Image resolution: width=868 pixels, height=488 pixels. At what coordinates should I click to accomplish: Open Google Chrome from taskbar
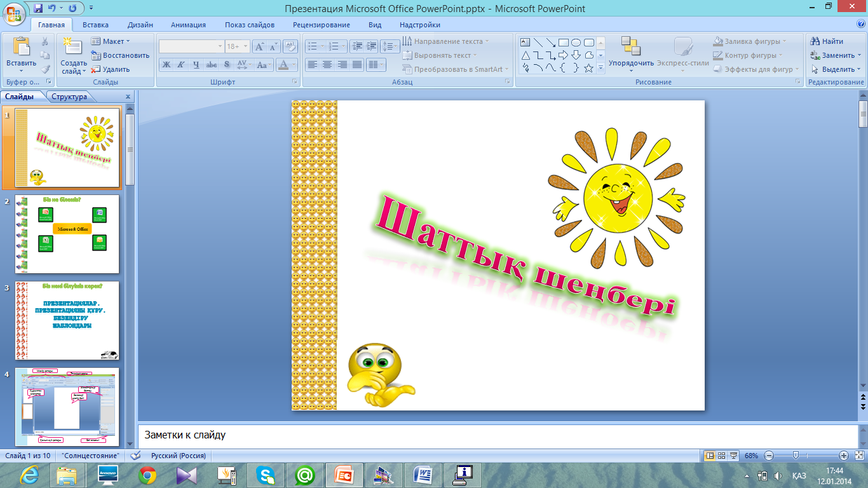(x=147, y=475)
